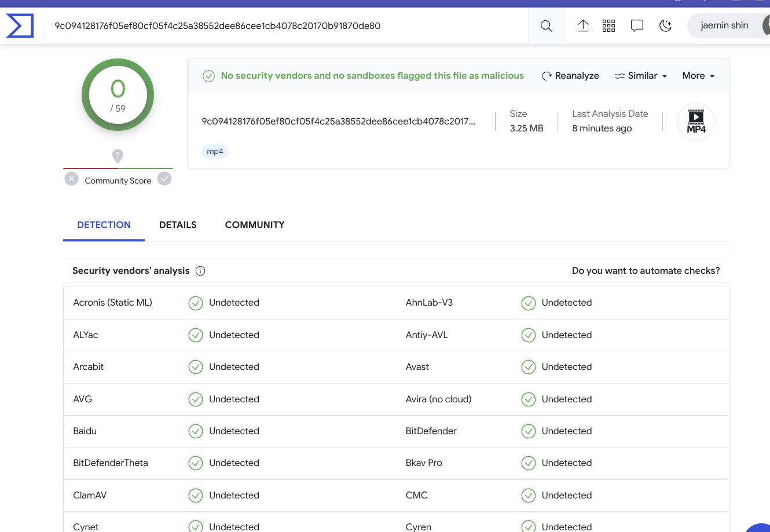This screenshot has height=532, width=770.
Task: Click the AhnLab-V3 undetected check icon
Action: pos(529,303)
